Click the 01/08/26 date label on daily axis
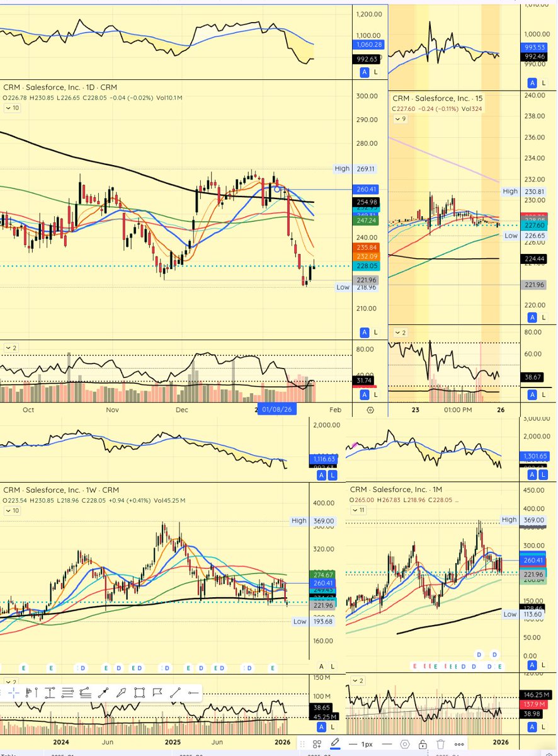Image resolution: width=558 pixels, height=756 pixels. pyautogui.click(x=276, y=409)
